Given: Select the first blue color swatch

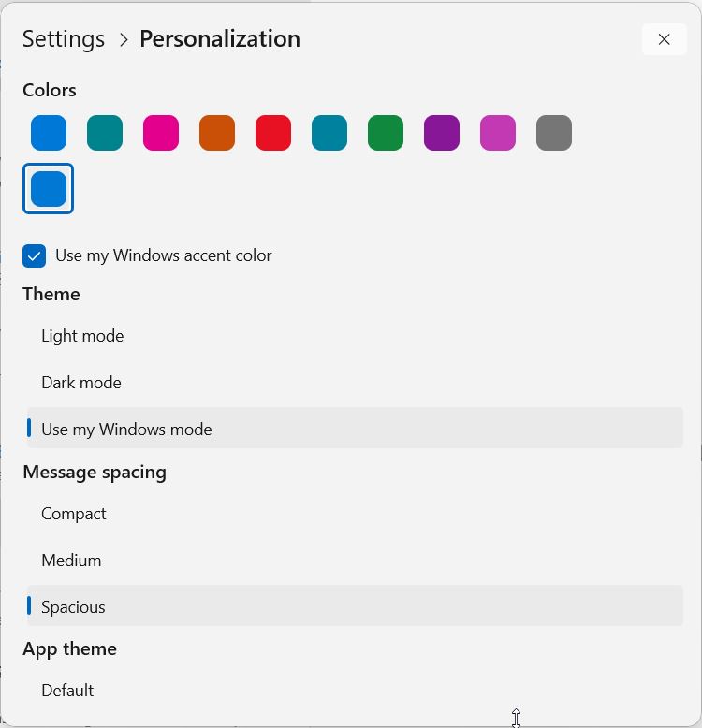Looking at the screenshot, I should click(49, 133).
